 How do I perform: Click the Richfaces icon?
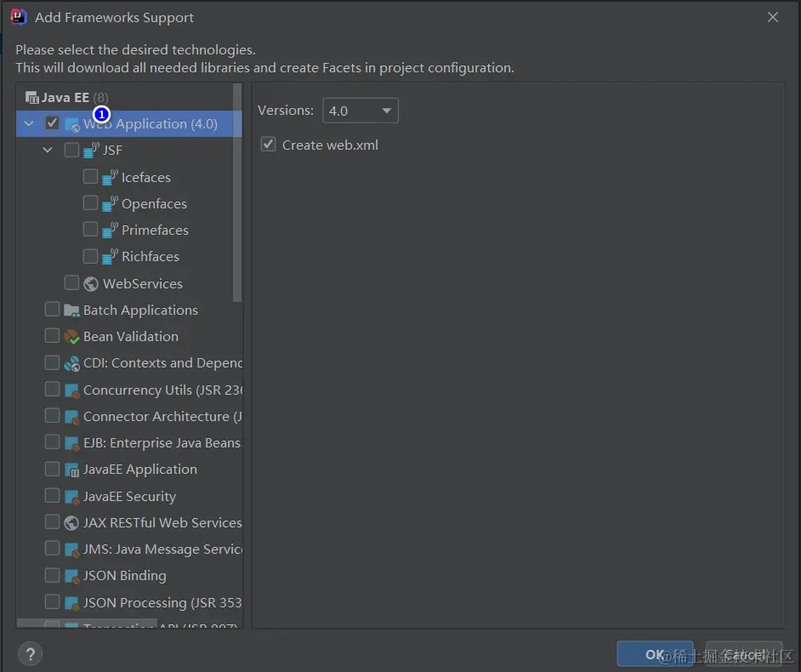coord(110,257)
